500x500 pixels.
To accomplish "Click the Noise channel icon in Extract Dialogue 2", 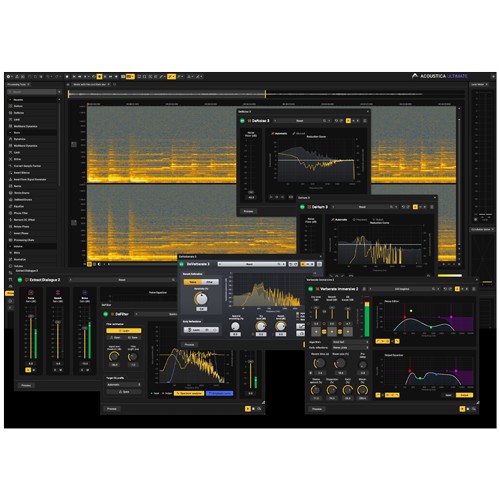I will pos(85,293).
